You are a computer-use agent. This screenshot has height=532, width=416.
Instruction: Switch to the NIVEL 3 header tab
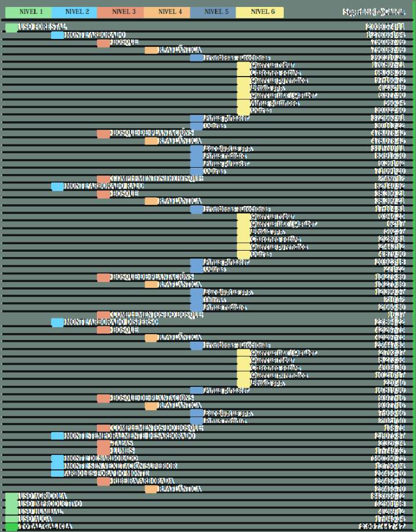point(120,12)
